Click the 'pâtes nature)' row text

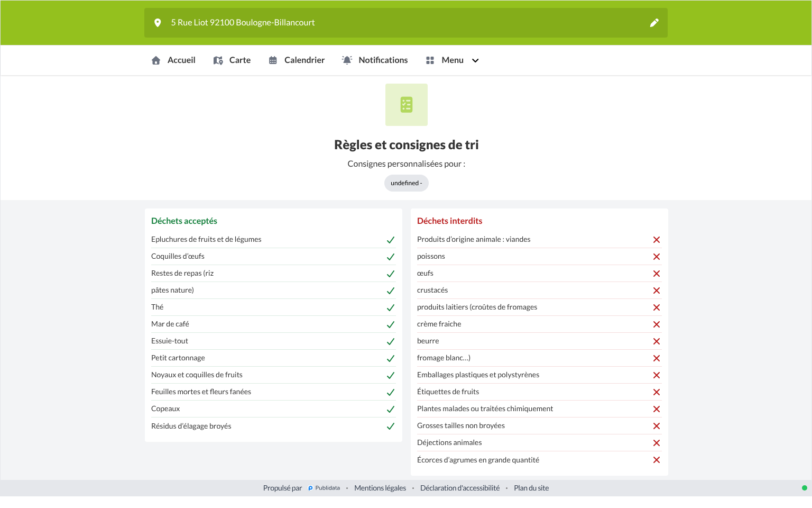pos(172,290)
